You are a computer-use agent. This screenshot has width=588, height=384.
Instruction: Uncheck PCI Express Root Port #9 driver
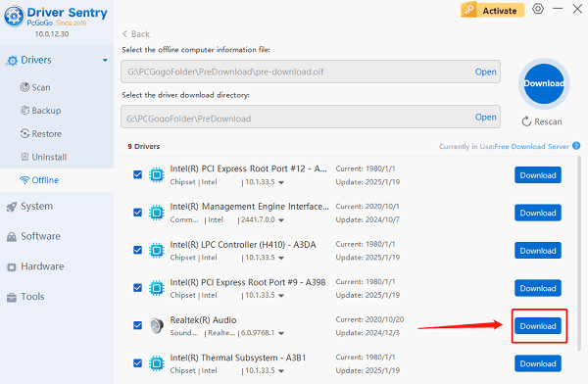[137, 288]
